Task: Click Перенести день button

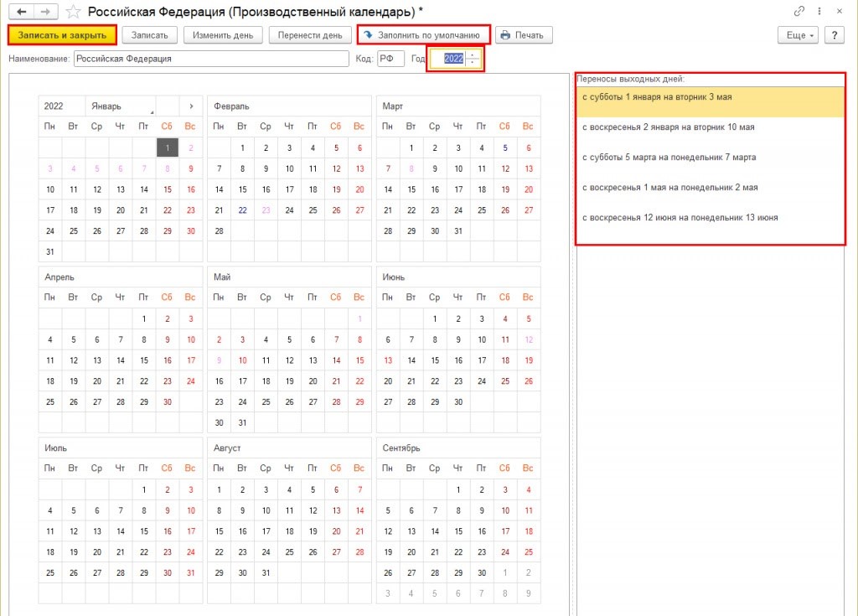Action: coord(309,35)
